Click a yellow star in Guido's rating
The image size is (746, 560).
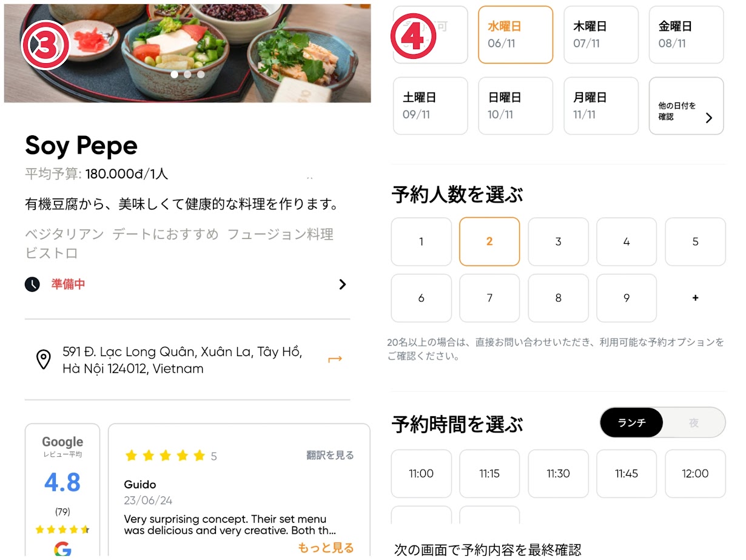tap(164, 455)
